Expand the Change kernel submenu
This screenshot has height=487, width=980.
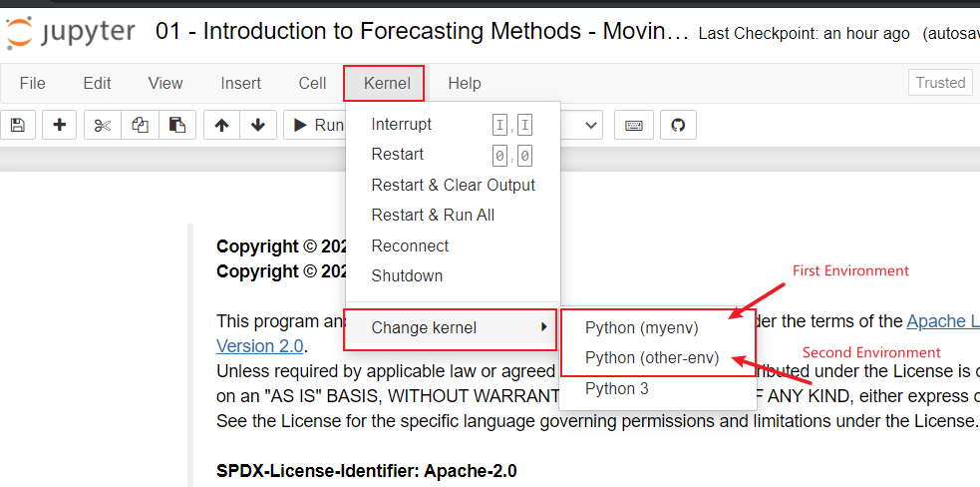pos(451,327)
